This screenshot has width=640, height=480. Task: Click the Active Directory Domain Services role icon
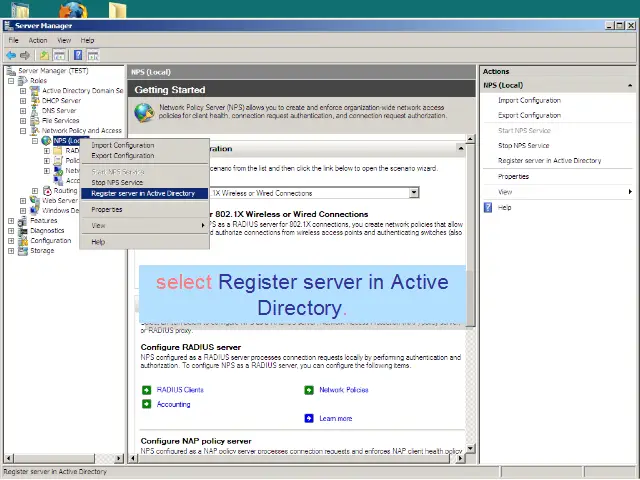click(x=35, y=90)
